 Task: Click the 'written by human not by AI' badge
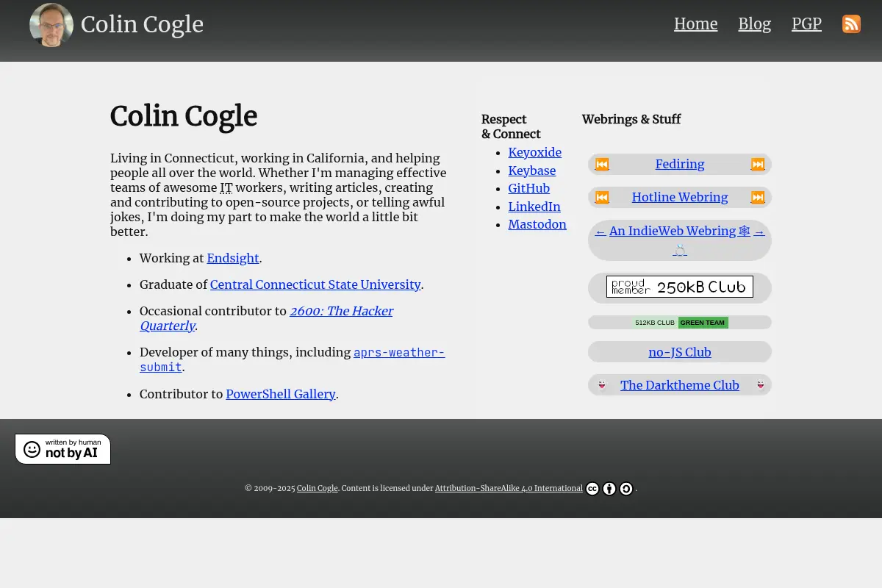point(62,449)
